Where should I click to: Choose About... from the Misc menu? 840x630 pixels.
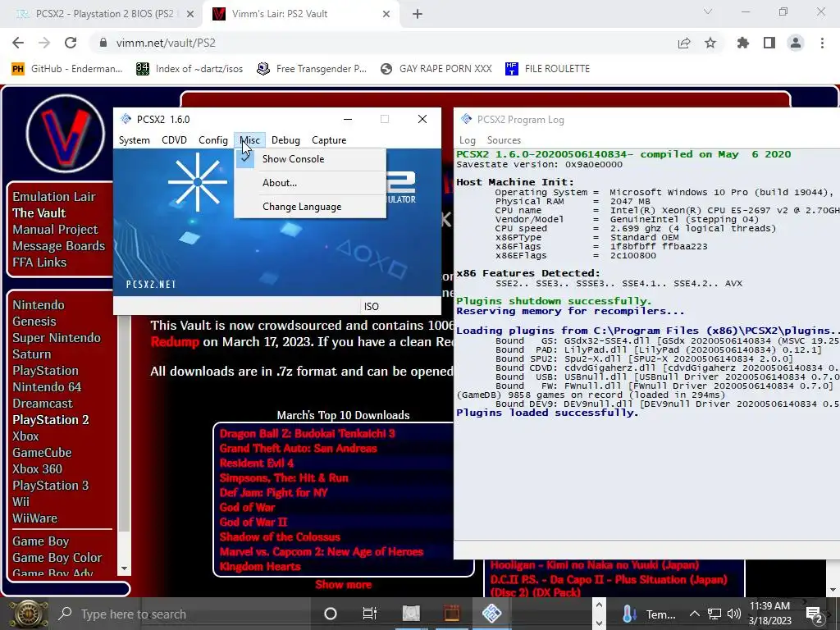(x=310, y=183)
